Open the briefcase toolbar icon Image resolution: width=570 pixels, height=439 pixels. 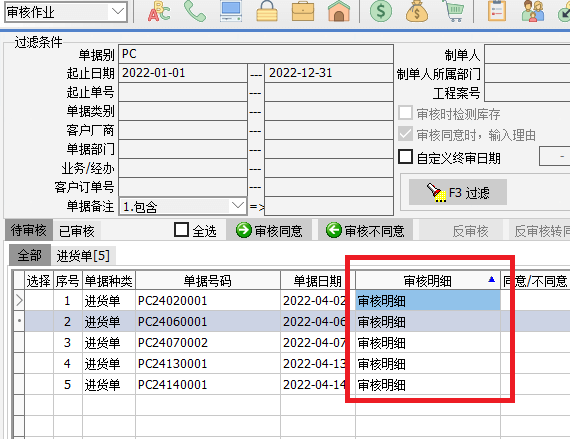tap(303, 11)
